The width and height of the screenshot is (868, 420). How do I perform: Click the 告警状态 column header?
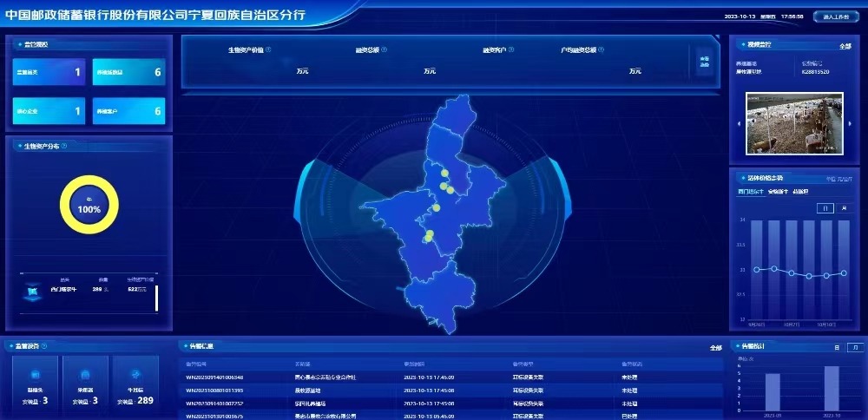(632, 364)
